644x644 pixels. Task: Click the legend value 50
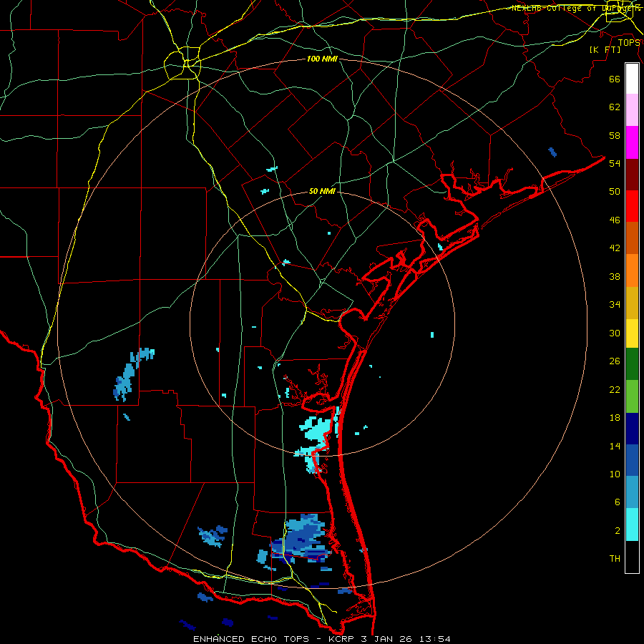(x=615, y=192)
